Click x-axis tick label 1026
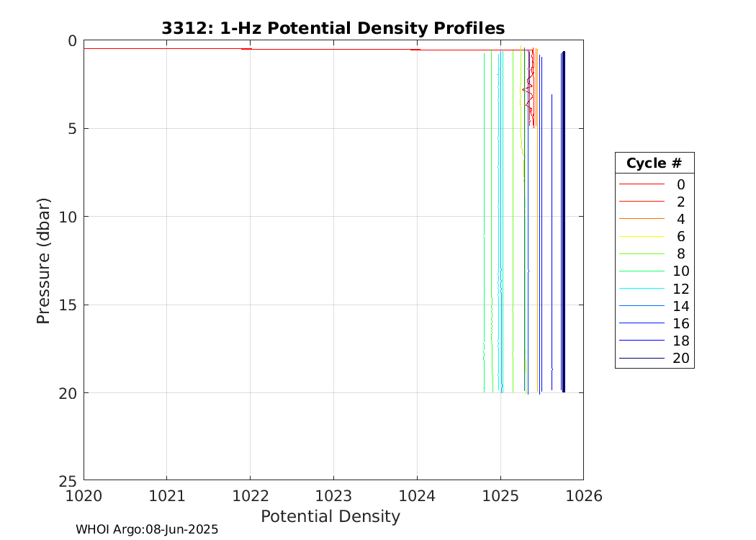This screenshot has height=540, width=756. pos(584,495)
